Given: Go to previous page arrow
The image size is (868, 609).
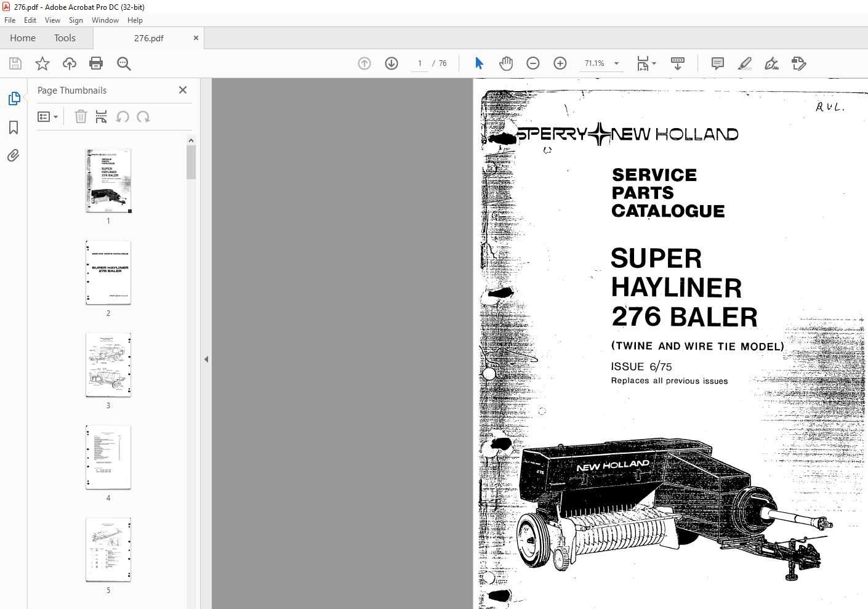Looking at the screenshot, I should (364, 63).
